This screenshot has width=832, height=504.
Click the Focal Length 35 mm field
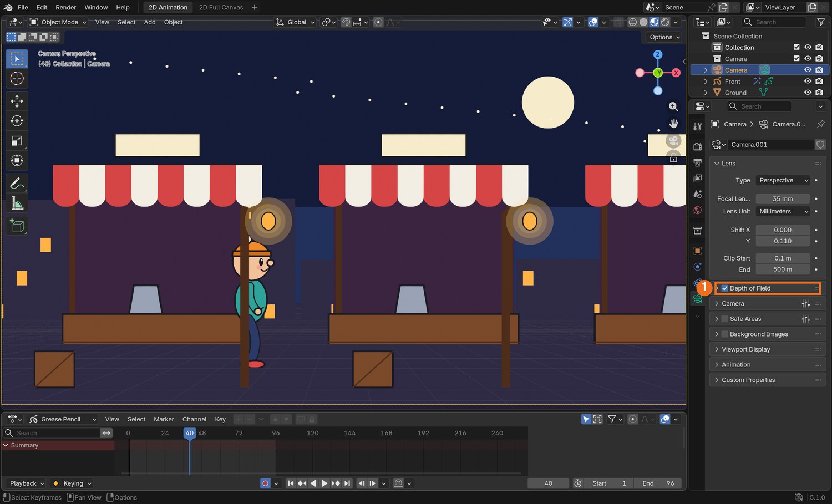[x=783, y=199]
